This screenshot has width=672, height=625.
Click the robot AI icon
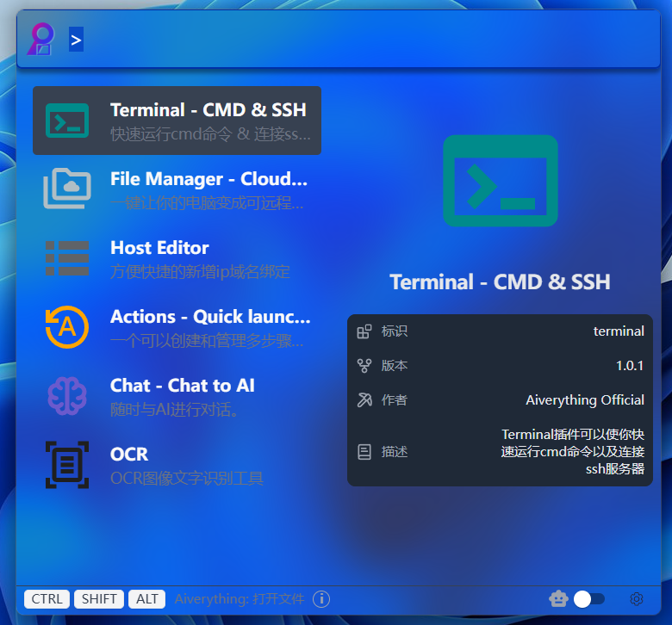pyautogui.click(x=558, y=599)
